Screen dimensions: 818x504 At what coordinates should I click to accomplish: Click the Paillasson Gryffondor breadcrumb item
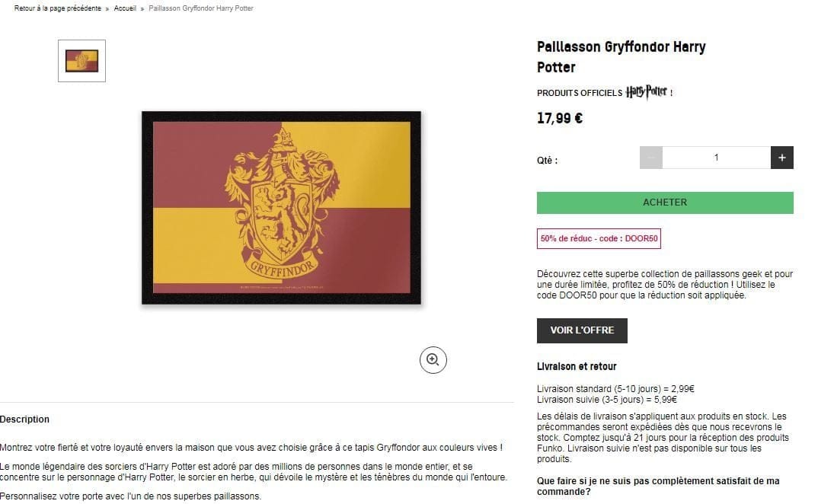click(x=201, y=8)
